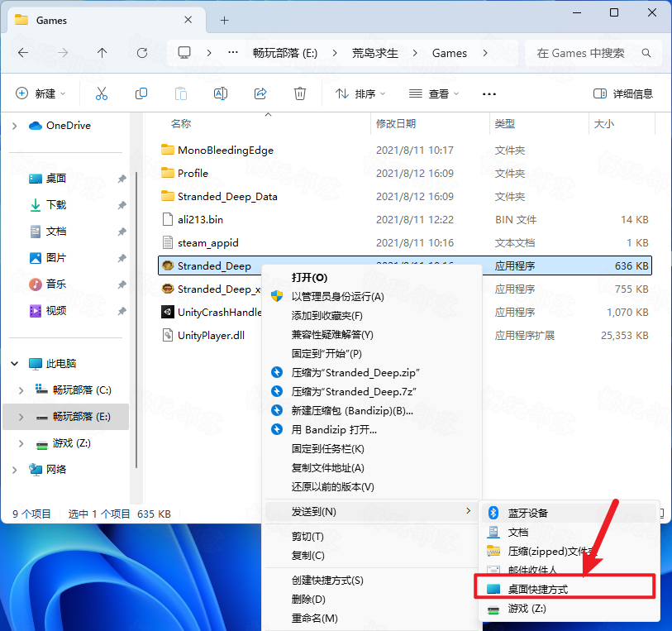This screenshot has height=631, width=672.
Task: Add a new tab with plus button
Action: (x=225, y=20)
